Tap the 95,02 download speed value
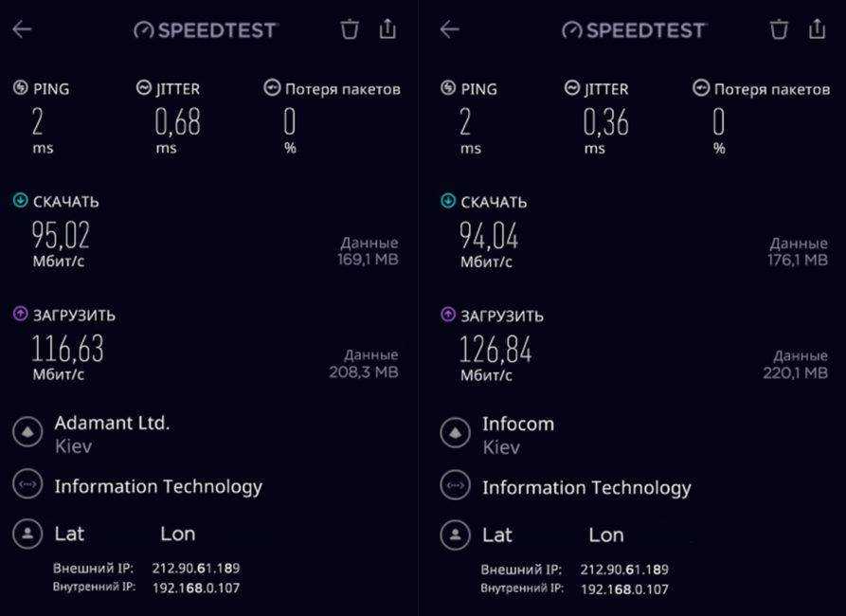The image size is (846, 616). click(62, 235)
